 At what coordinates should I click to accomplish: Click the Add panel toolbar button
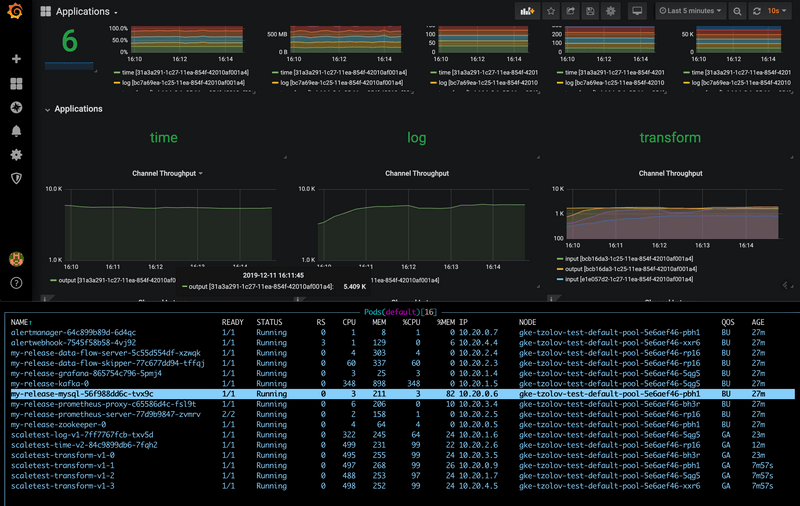tap(527, 11)
